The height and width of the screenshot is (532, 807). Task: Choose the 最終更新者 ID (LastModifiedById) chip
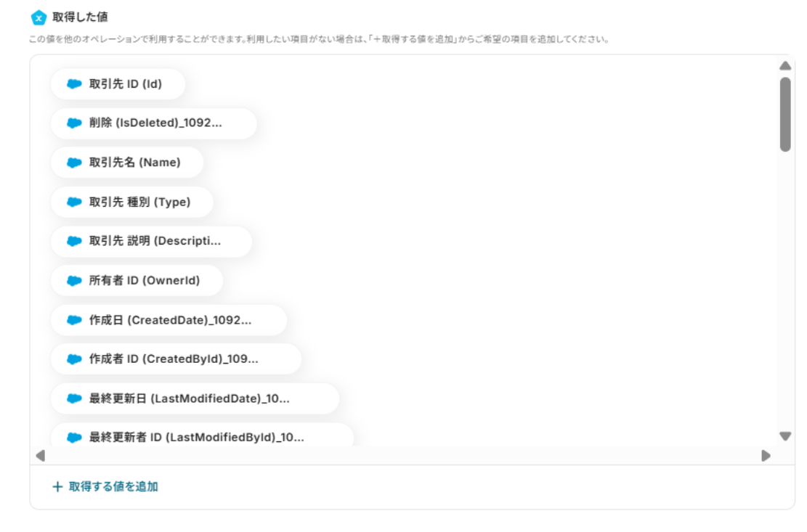(x=202, y=436)
